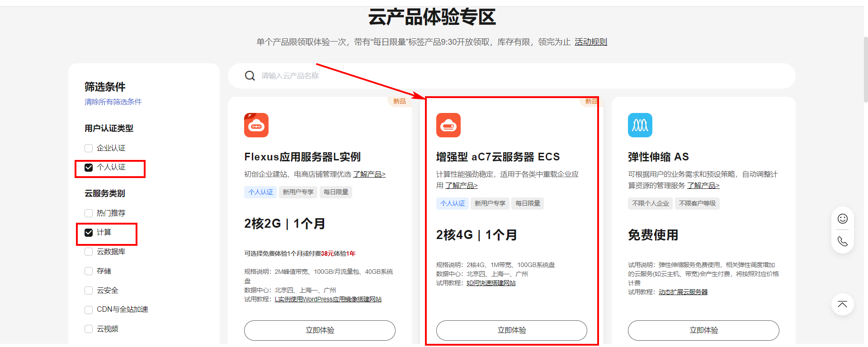Click the aC7 cloud server ECS icon
The width and height of the screenshot is (868, 347).
(x=448, y=125)
